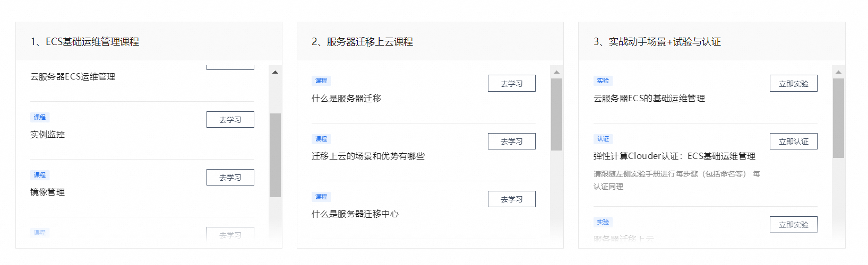Click the scroll-up arrow in the 实战动手场景 panel

point(838,72)
